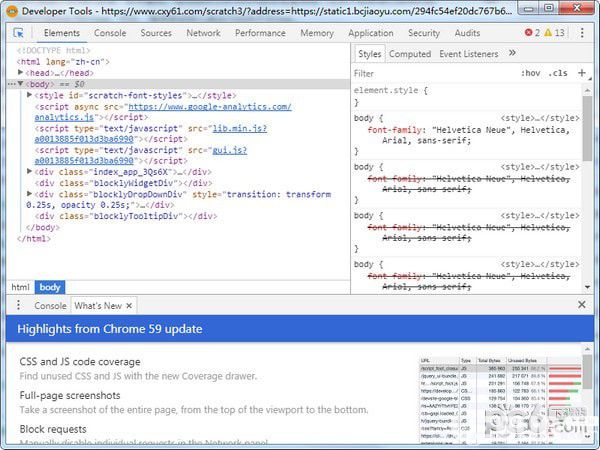
Task: Open the Security tab
Action: point(424,33)
